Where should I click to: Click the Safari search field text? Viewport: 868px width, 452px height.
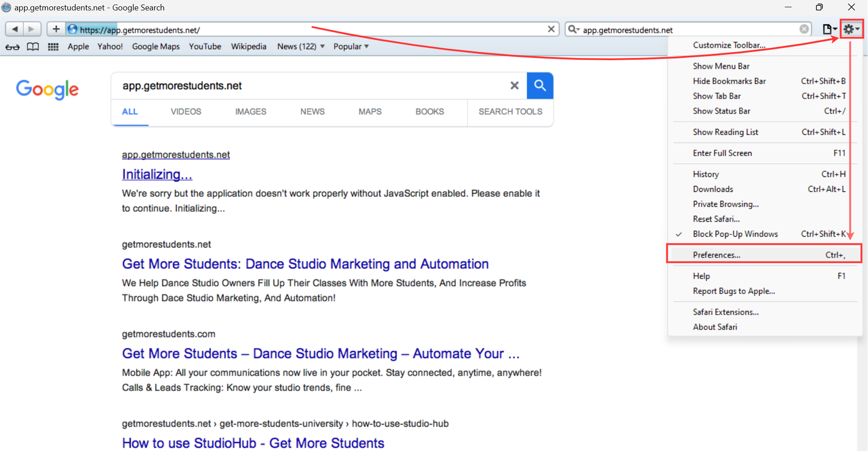click(x=627, y=30)
